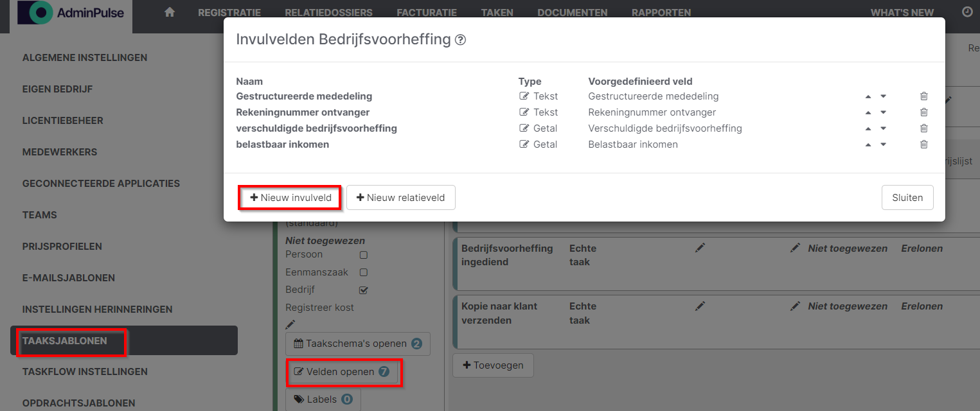980x411 pixels.
Task: Move verschuldigde bedrijfsvoorheffing down with arrow
Action: pyautogui.click(x=883, y=128)
